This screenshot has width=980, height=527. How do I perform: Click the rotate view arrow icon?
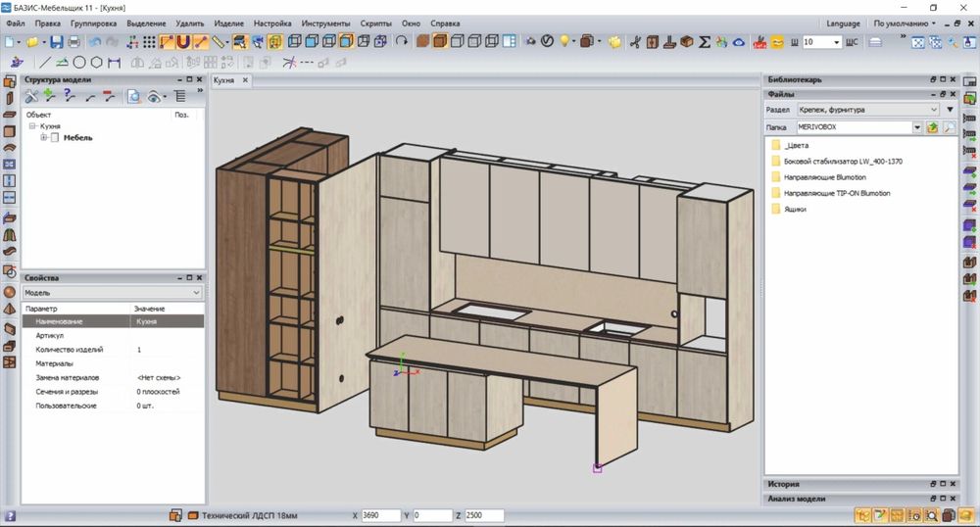[x=401, y=42]
